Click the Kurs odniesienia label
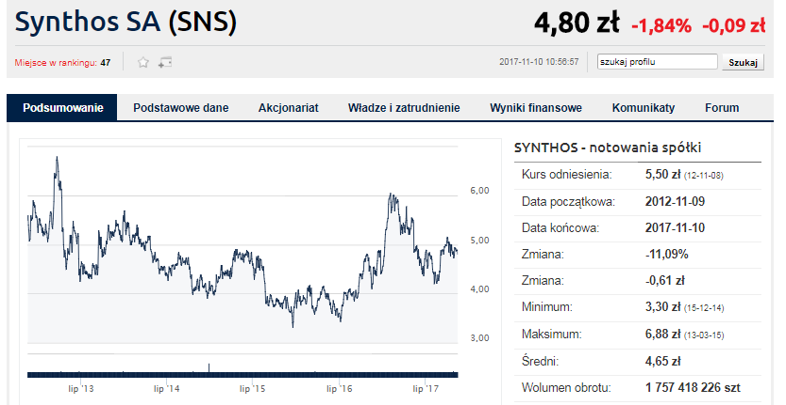The width and height of the screenshot is (786, 405). [566, 175]
